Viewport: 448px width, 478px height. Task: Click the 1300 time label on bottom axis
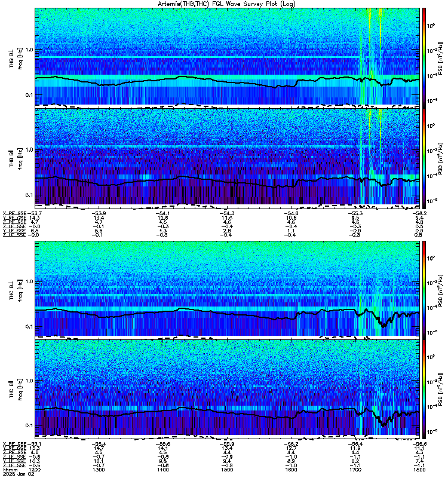pos(99,470)
